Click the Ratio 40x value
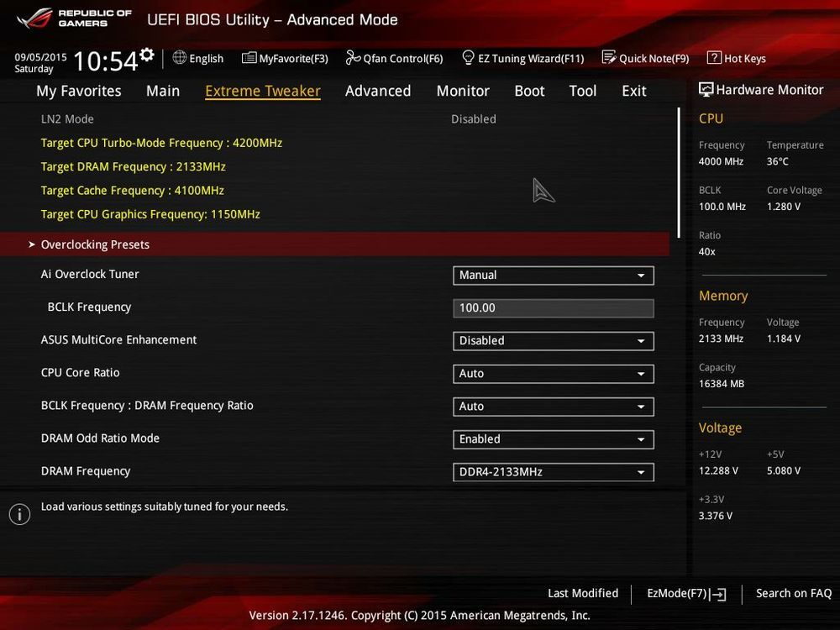 click(706, 252)
